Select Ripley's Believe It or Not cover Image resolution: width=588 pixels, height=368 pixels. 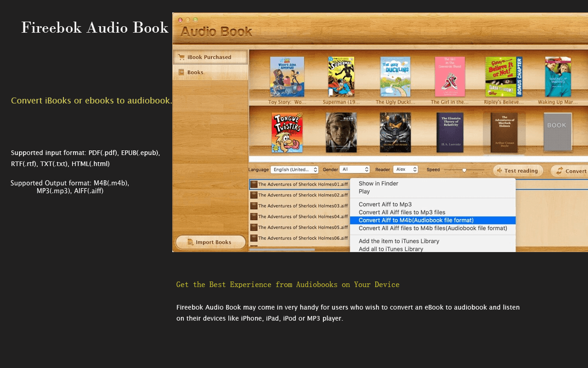[x=504, y=76]
